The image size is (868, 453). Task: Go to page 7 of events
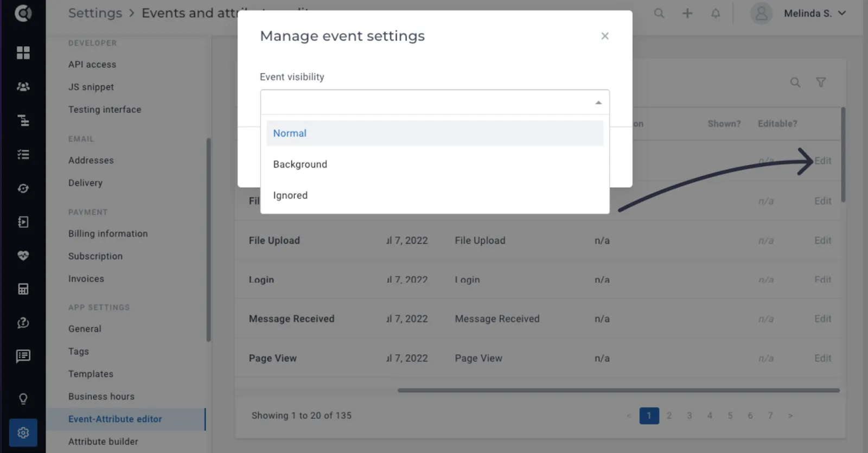coord(770,416)
